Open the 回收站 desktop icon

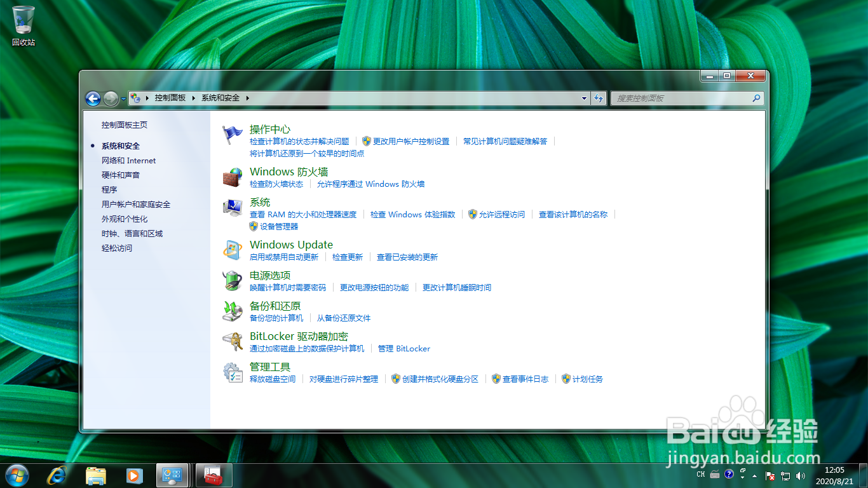click(24, 25)
